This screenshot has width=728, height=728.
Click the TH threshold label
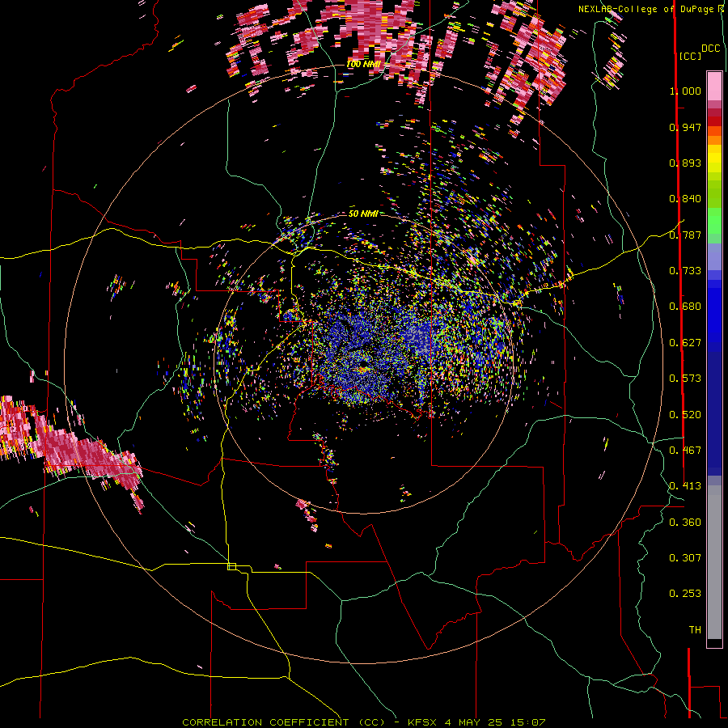click(695, 630)
